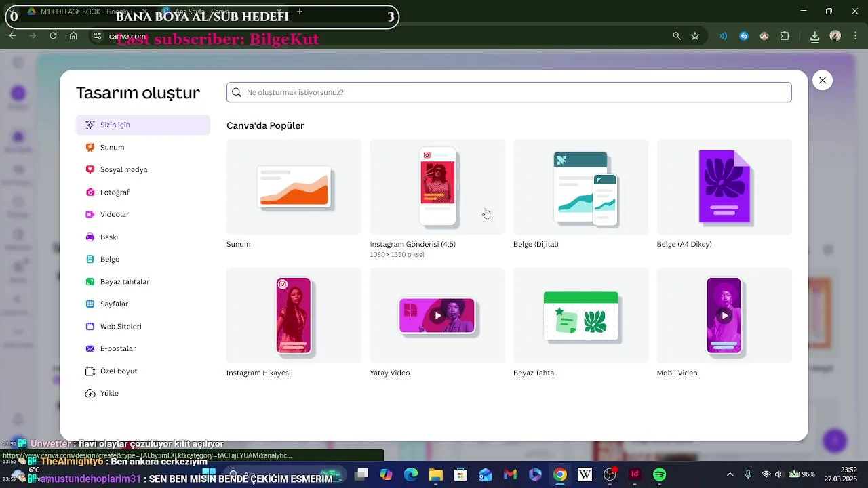Open Copilot from the taskbar
This screenshot has width=868, height=488.
tap(386, 474)
